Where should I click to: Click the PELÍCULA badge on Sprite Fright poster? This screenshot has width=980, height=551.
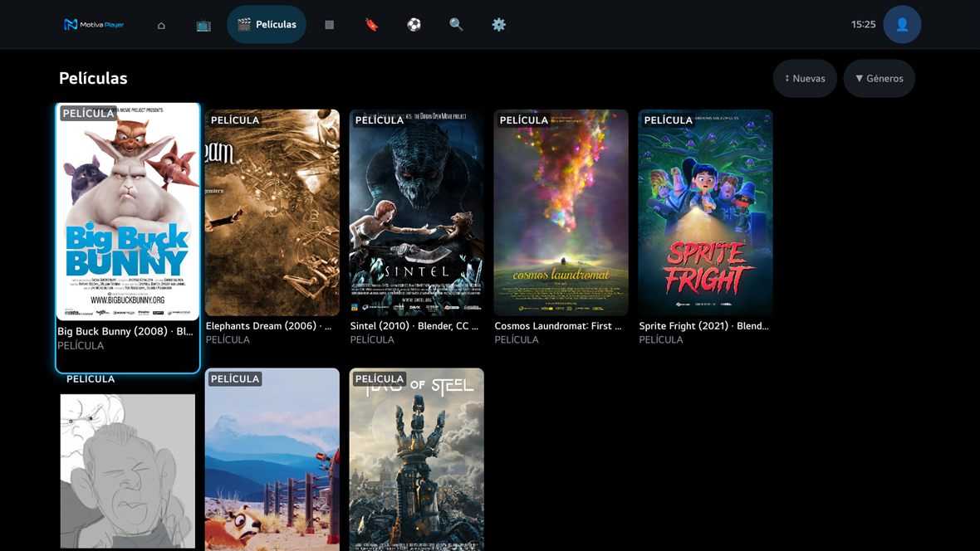click(x=668, y=120)
